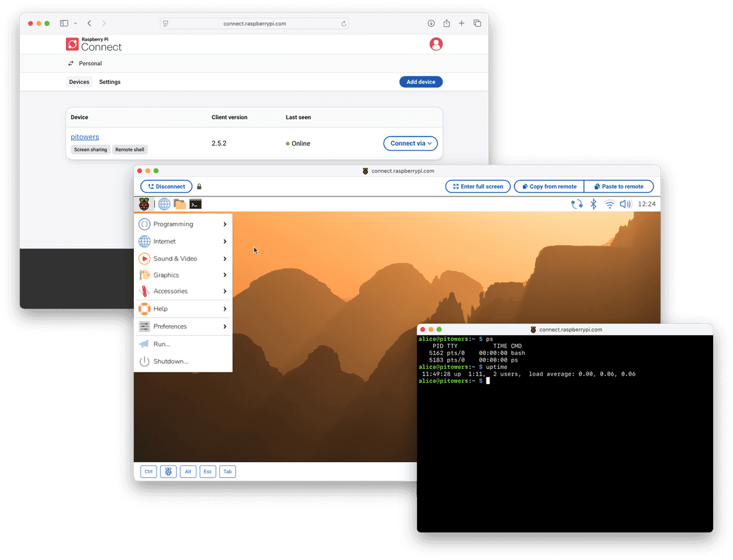Open the pitowers device link

(x=85, y=137)
